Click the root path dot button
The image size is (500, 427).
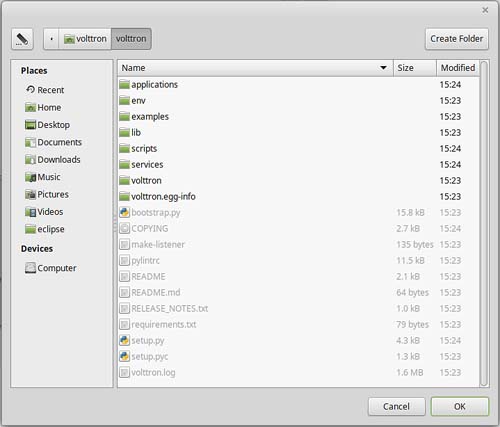(51, 39)
